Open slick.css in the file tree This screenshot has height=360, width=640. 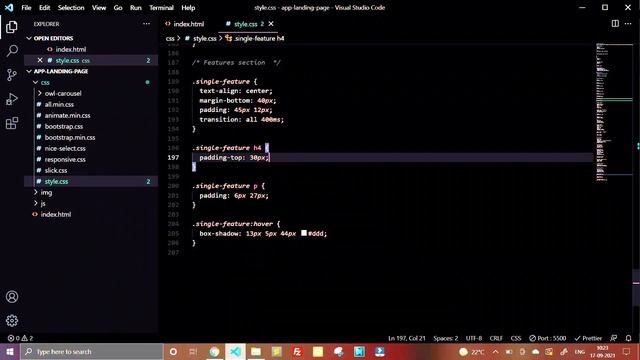pos(56,171)
